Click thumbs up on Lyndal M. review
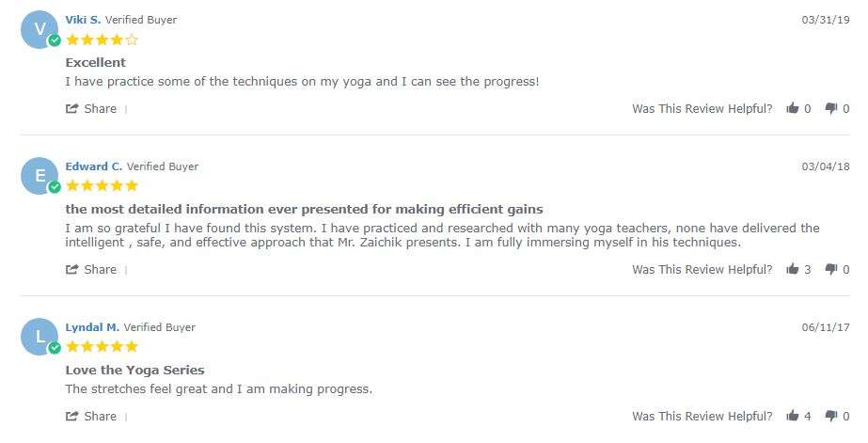Screen dimensions: 868x443 pos(793,416)
